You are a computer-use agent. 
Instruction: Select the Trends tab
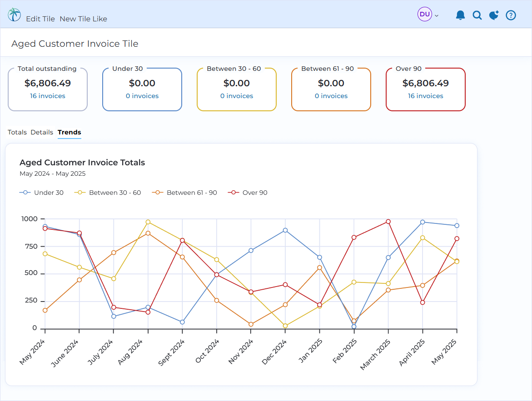point(69,132)
